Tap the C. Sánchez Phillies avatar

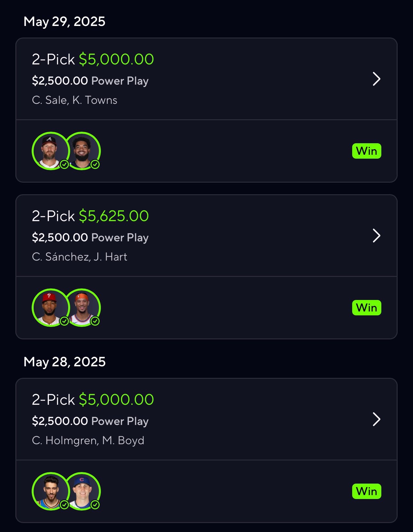[51, 307]
